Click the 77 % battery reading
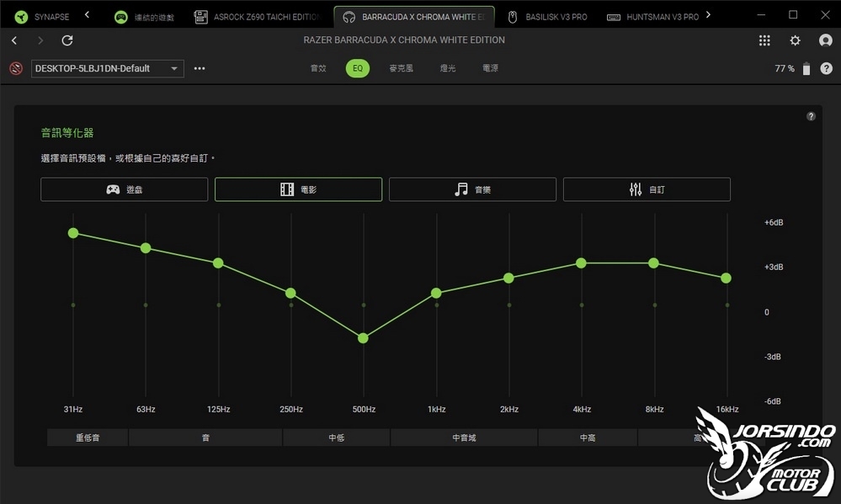This screenshot has height=504, width=841. coord(784,69)
